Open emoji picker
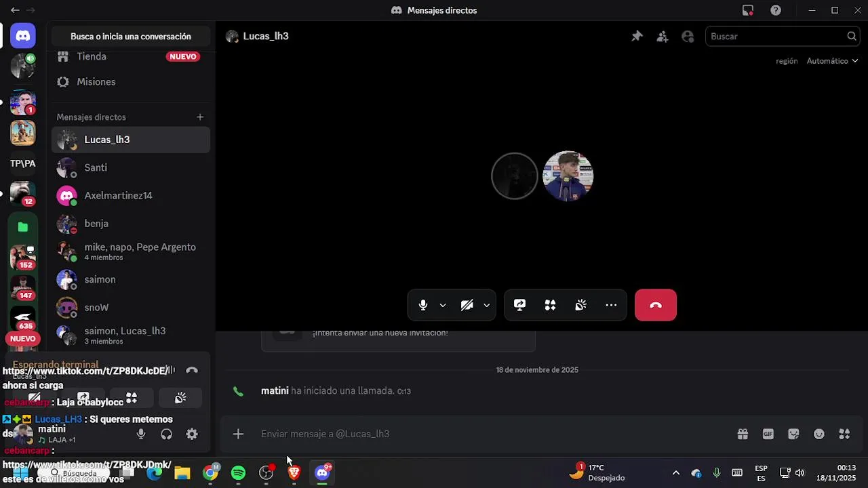 click(819, 434)
